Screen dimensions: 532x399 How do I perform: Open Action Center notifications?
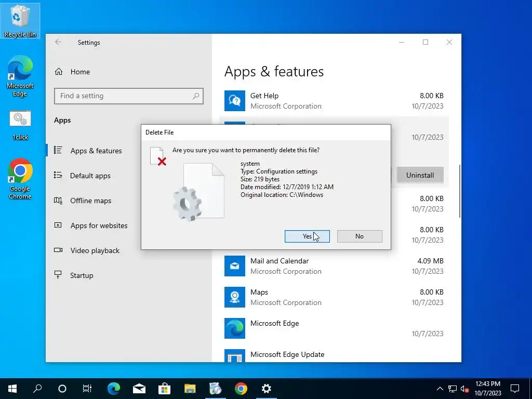515,389
